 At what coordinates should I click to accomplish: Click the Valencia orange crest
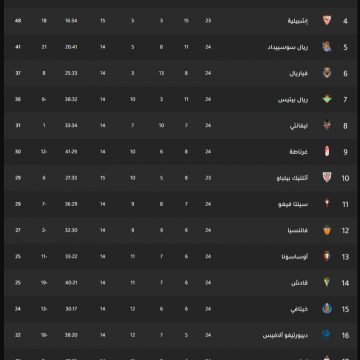[327, 230]
